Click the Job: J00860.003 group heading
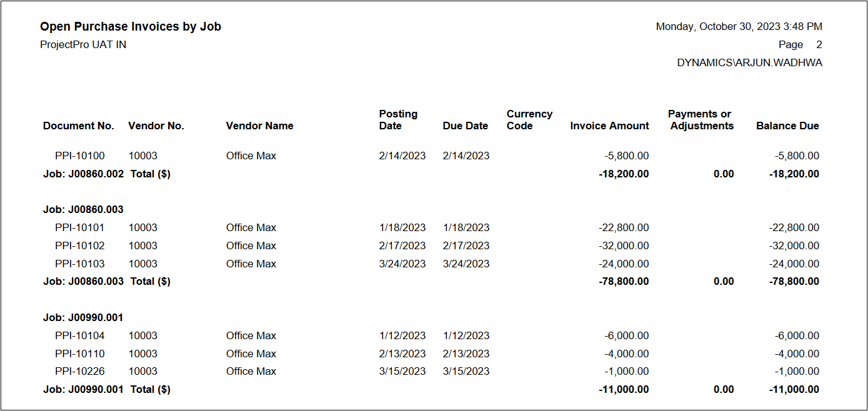This screenshot has width=868, height=411. pyautogui.click(x=83, y=210)
